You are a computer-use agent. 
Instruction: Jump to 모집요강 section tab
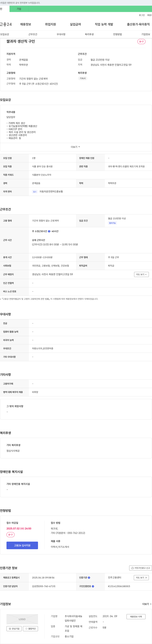(4, 34)
